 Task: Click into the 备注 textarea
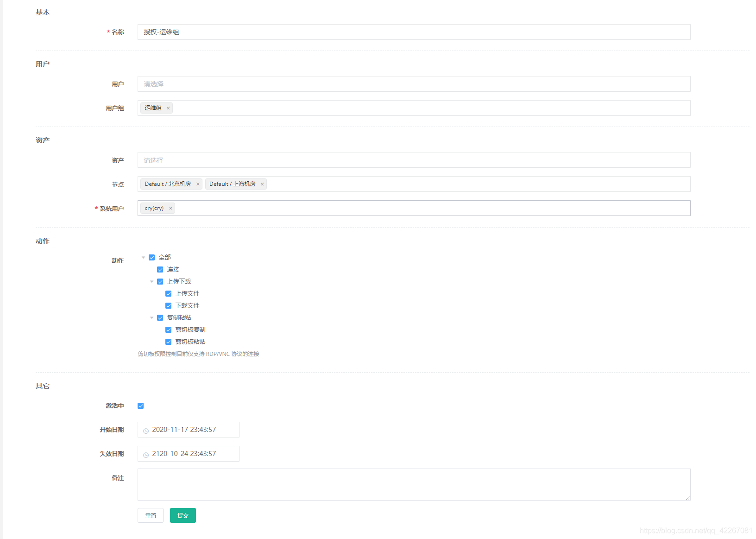(414, 484)
